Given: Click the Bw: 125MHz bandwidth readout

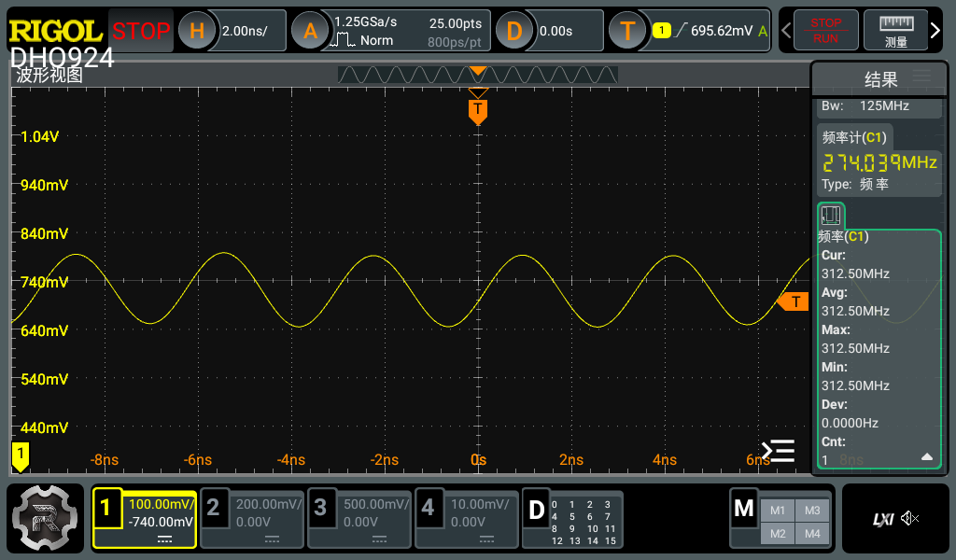Looking at the screenshot, I should coord(865,106).
